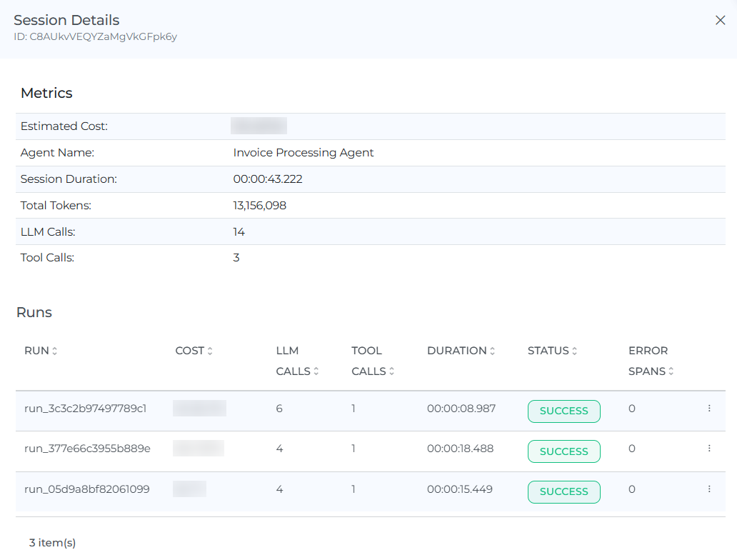Image resolution: width=737 pixels, height=560 pixels.
Task: Open actions menu for run_05d9a8bf82061099
Action: 709,489
